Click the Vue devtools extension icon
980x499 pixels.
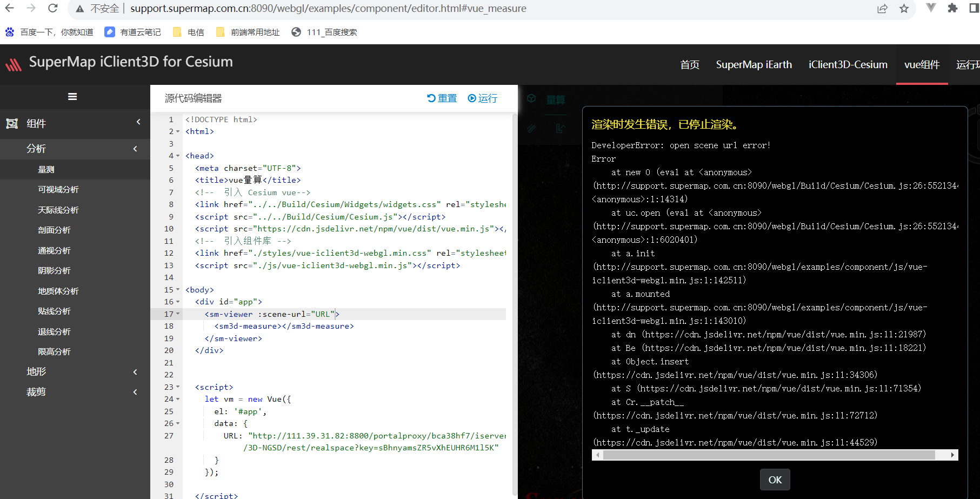pos(931,8)
